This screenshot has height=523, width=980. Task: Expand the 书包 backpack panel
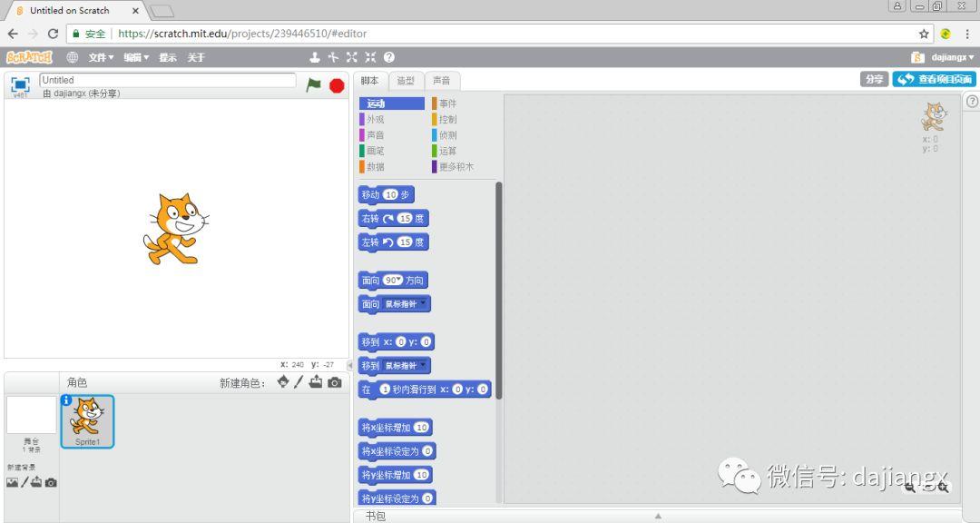coord(658,516)
